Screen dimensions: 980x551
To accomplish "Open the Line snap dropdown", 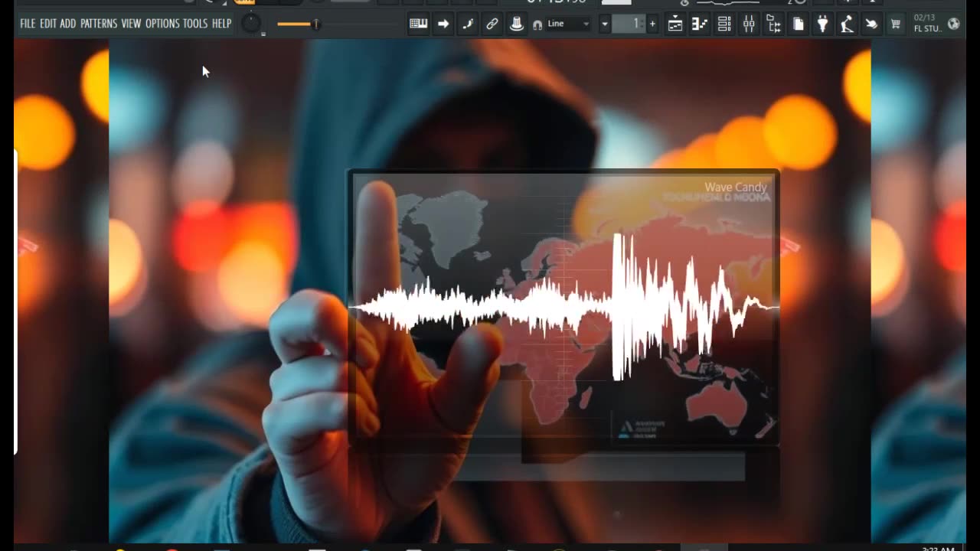I will pyautogui.click(x=569, y=24).
